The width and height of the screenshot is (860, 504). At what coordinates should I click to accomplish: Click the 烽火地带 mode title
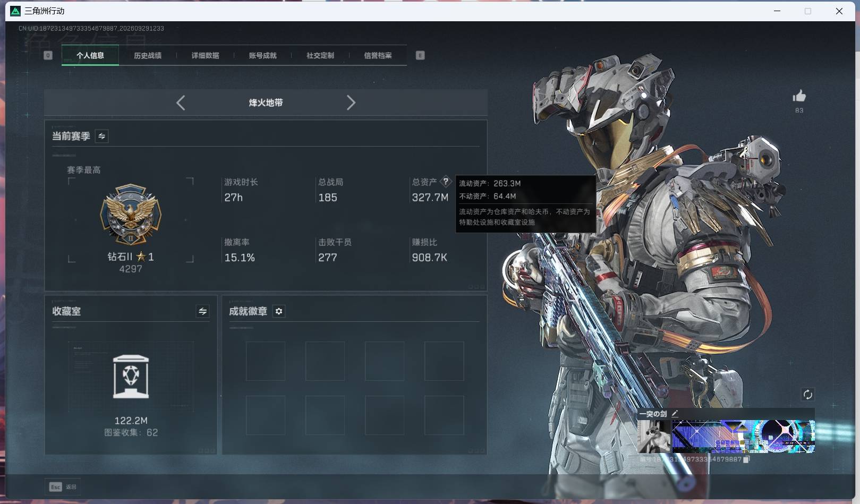(x=266, y=102)
